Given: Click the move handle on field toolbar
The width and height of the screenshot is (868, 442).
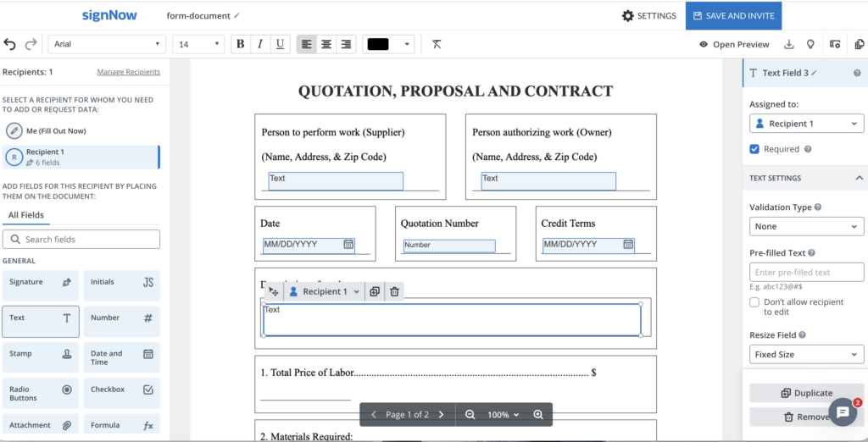Looking at the screenshot, I should [x=274, y=291].
